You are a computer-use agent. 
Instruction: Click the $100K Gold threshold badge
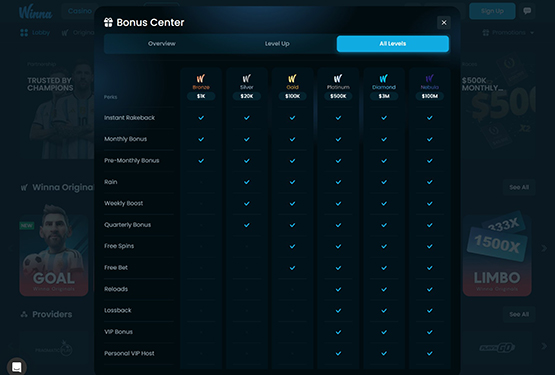tap(292, 96)
